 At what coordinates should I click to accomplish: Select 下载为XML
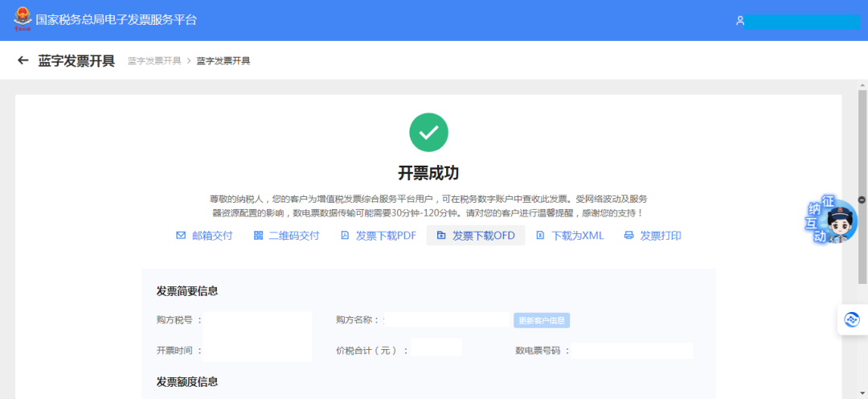coord(570,236)
